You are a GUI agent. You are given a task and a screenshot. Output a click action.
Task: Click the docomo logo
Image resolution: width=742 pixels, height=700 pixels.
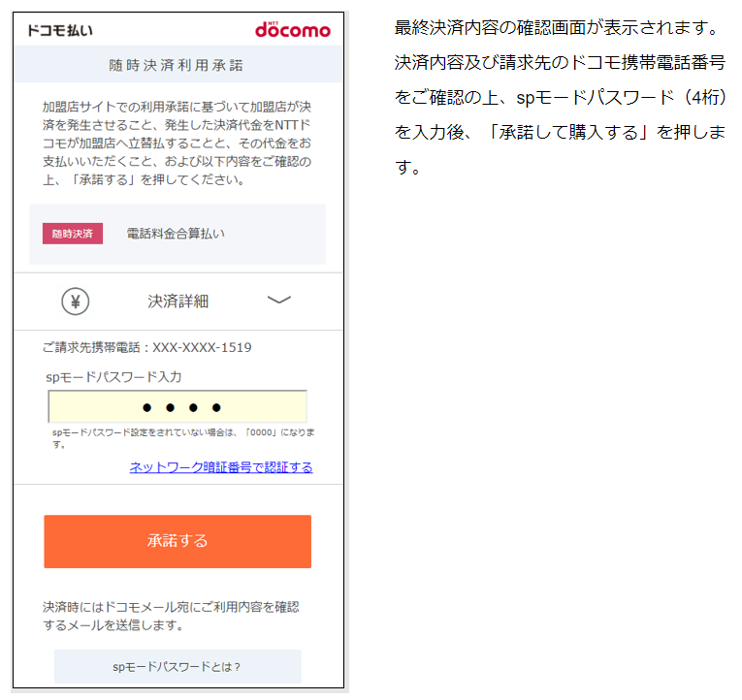coord(293,29)
